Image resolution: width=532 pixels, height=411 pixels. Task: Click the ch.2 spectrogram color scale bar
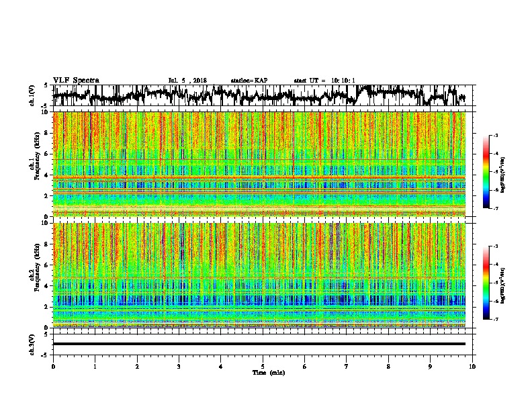pos(486,283)
